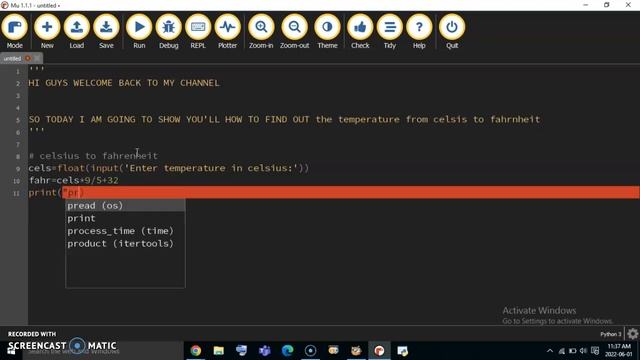Switch to Mu editor taskbar icon
The width and height of the screenshot is (640, 360).
[379, 351]
